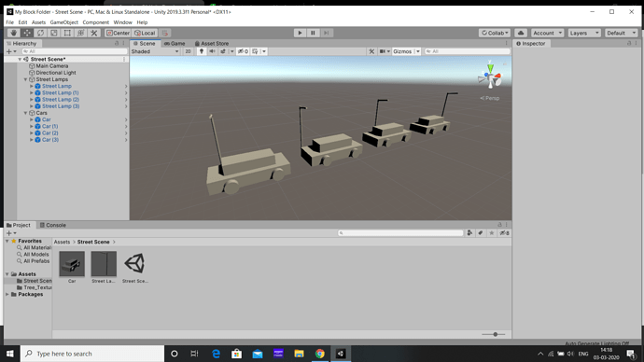Select the Transform tool
Screen dimensions: 644x362
80,33
